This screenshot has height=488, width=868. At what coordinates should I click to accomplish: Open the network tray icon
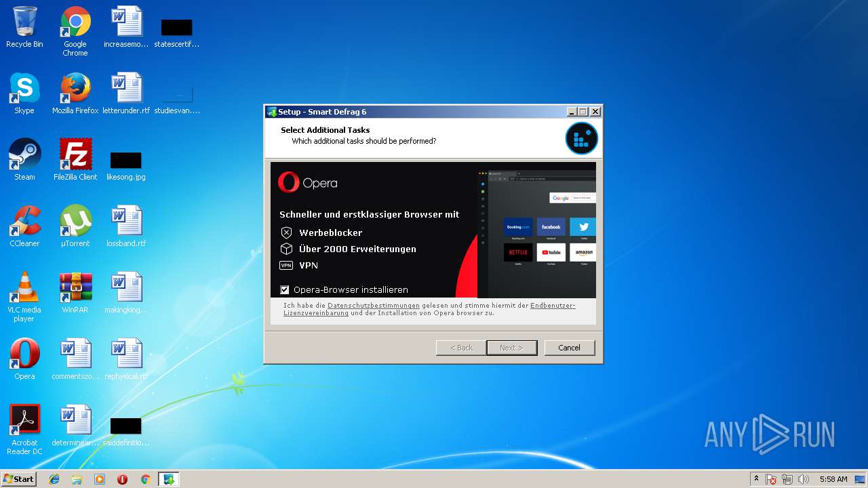(x=787, y=479)
